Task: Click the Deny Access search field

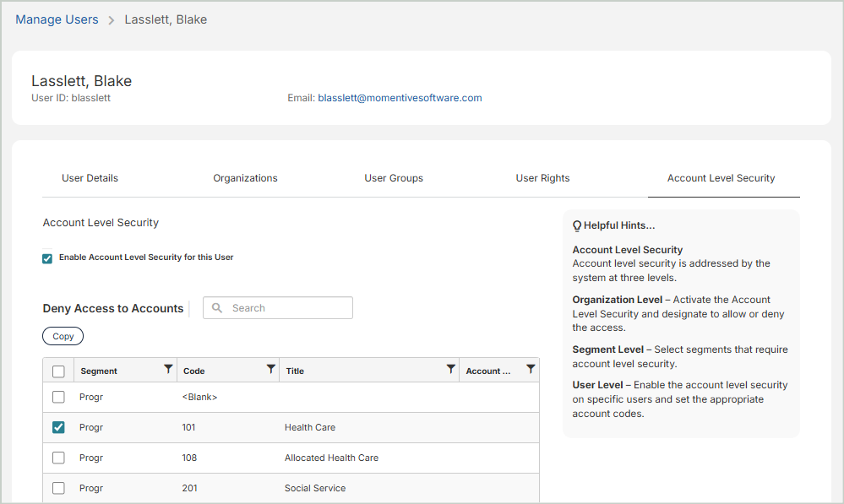Action: pyautogui.click(x=287, y=308)
